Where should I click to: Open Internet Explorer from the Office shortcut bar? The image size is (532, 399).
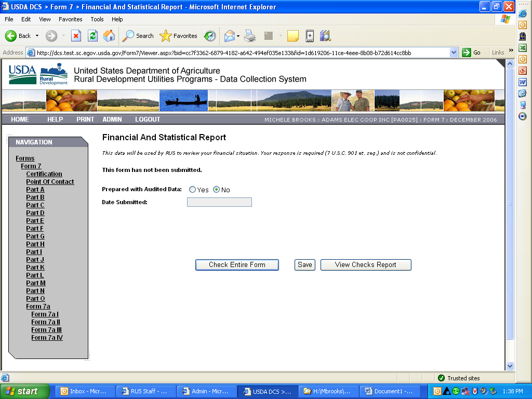click(x=523, y=14)
